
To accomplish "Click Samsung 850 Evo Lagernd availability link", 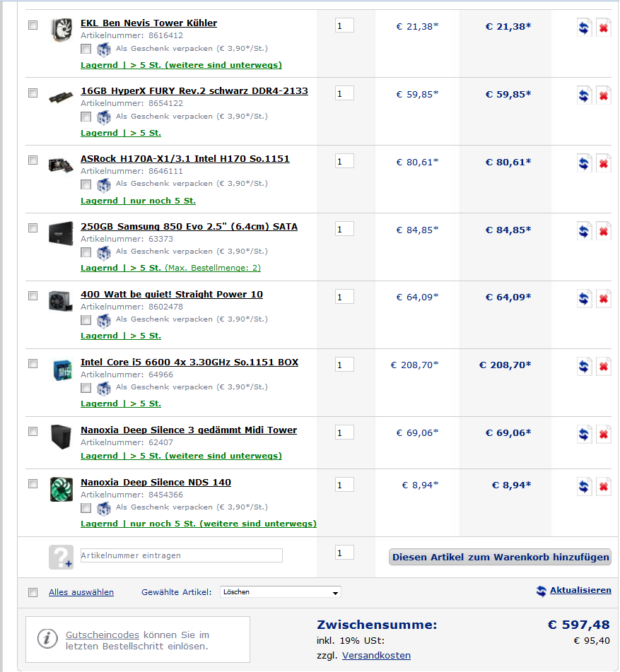I will pos(170,268).
